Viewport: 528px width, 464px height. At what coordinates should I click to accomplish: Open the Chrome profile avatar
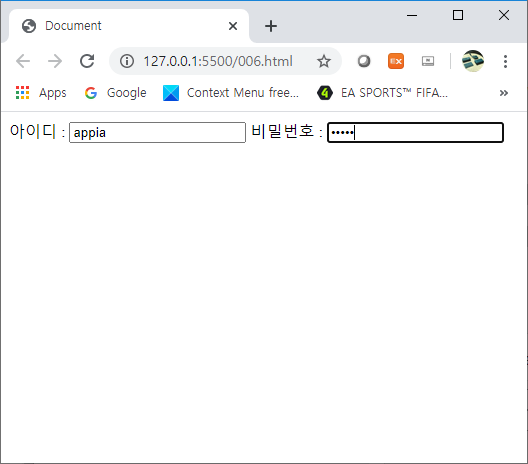(x=473, y=61)
